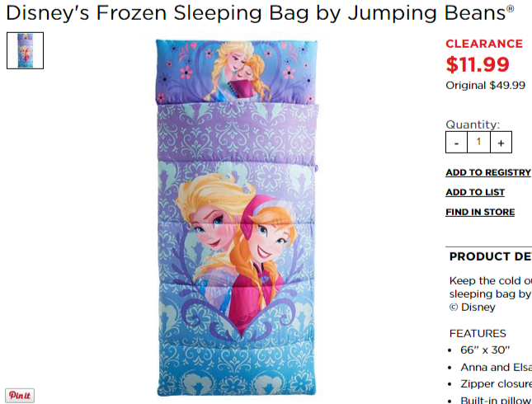Click the main sleeping bag product image
The image size is (532, 404).
pyautogui.click(x=237, y=218)
